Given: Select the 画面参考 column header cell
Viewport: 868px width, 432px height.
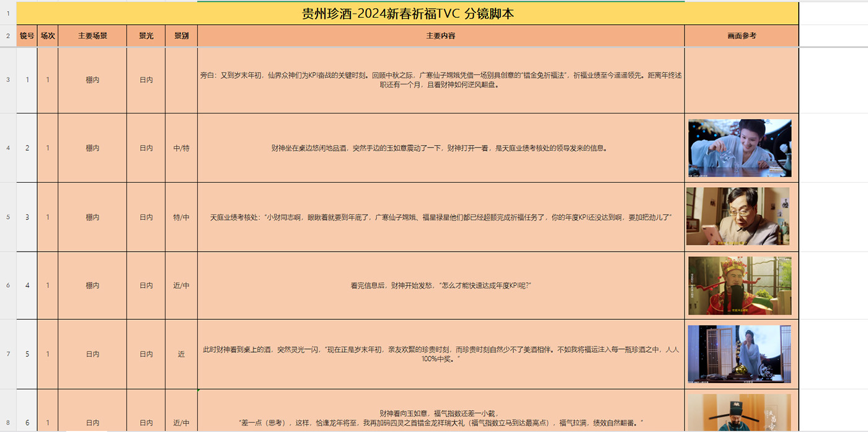Looking at the screenshot, I should pos(742,36).
